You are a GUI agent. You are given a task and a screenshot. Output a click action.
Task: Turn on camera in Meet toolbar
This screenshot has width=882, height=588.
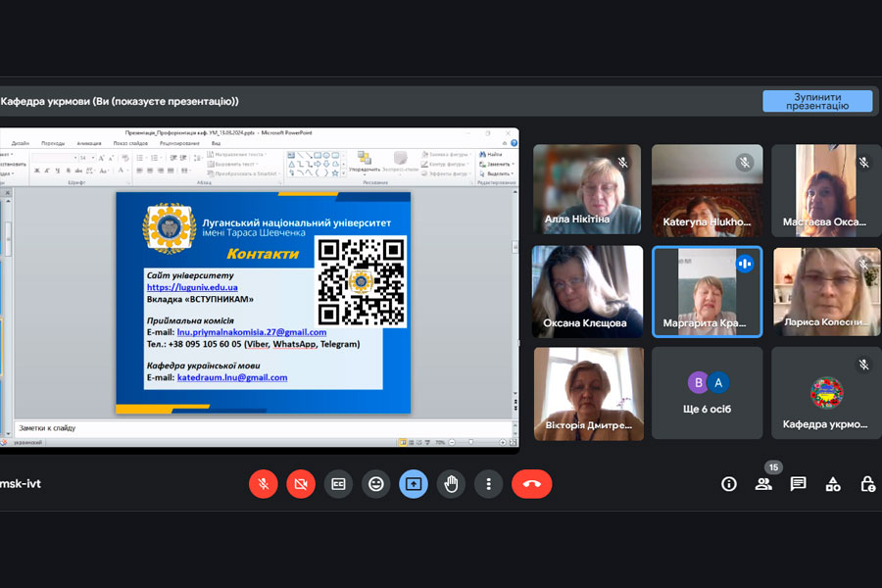(301, 484)
